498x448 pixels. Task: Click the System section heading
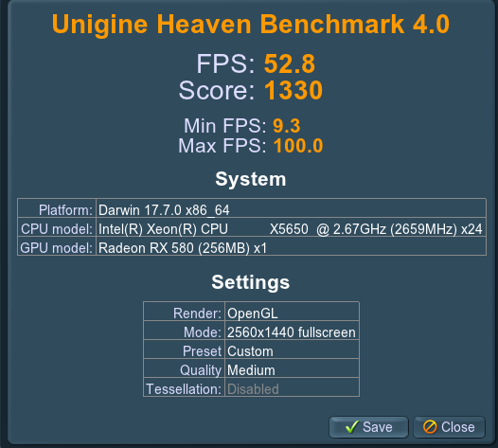point(251,180)
